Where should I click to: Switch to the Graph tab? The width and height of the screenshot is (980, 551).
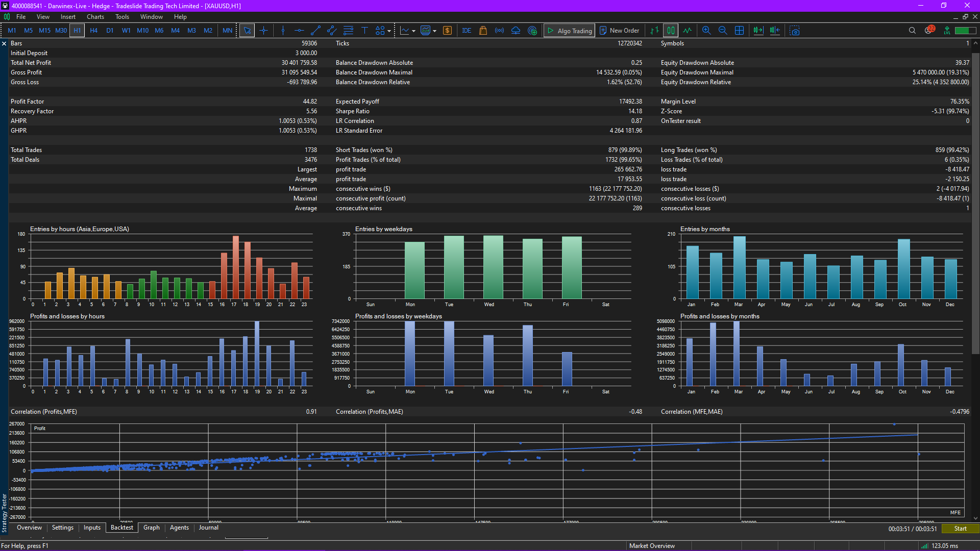click(151, 528)
